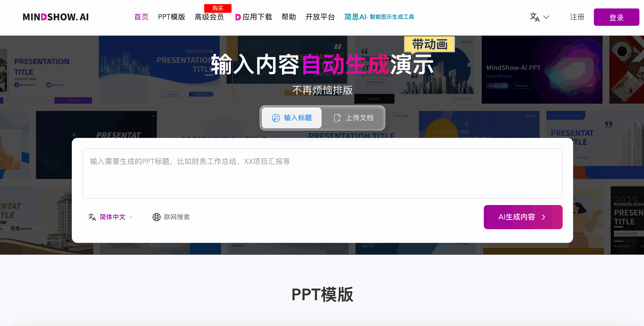Screen dimensions: 644x326
Task: Click the pink play icon beside 应用下载
Action: click(238, 17)
